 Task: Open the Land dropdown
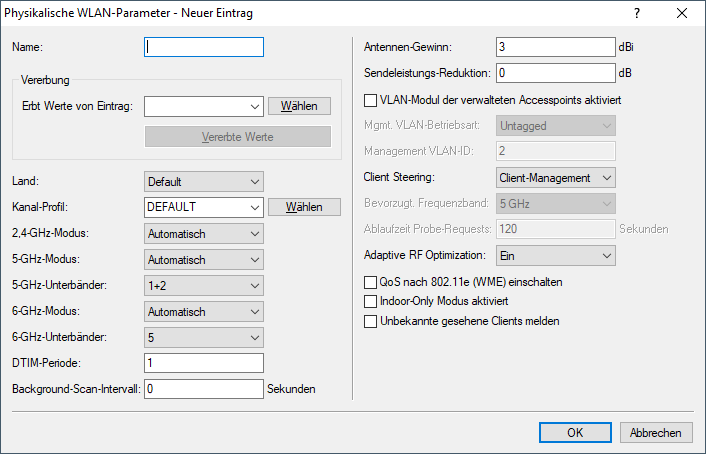(204, 182)
